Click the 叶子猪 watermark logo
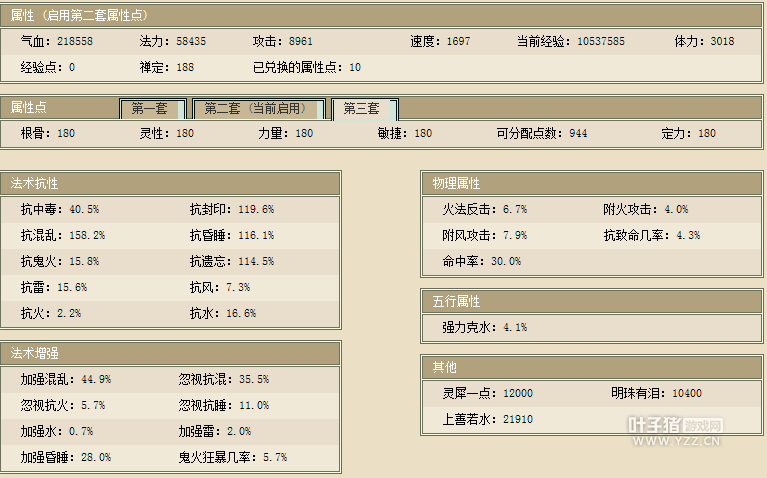 tap(688, 429)
